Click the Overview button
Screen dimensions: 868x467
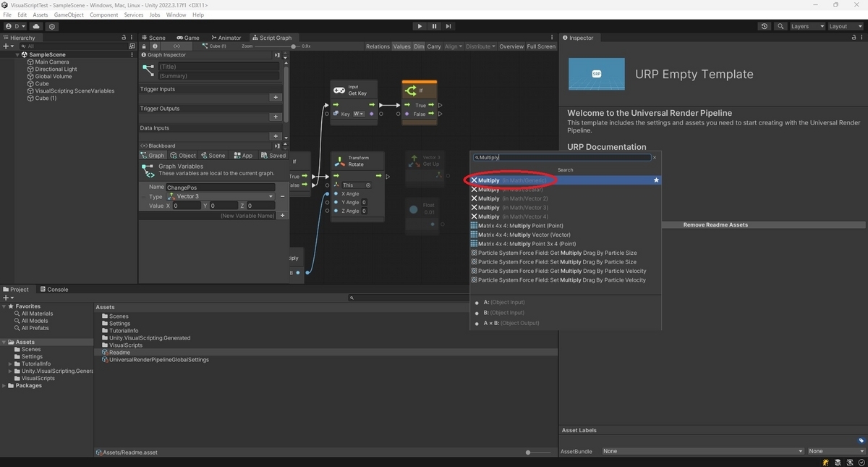(x=511, y=46)
